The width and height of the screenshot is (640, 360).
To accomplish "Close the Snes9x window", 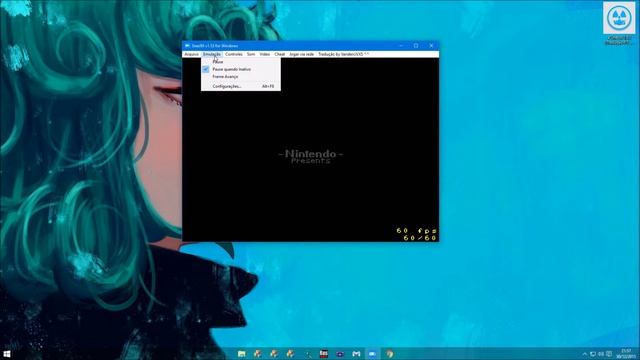I will [431, 46].
